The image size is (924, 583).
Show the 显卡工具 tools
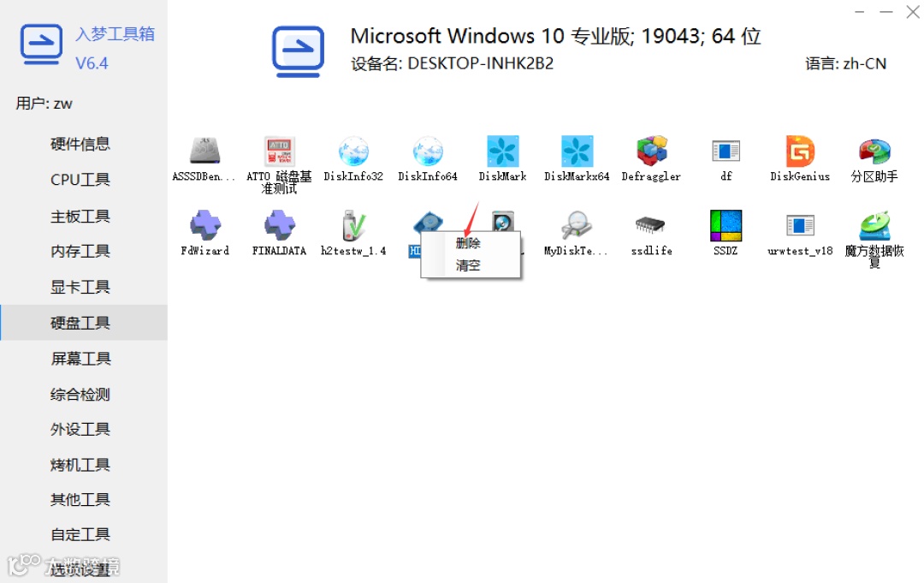(x=84, y=287)
